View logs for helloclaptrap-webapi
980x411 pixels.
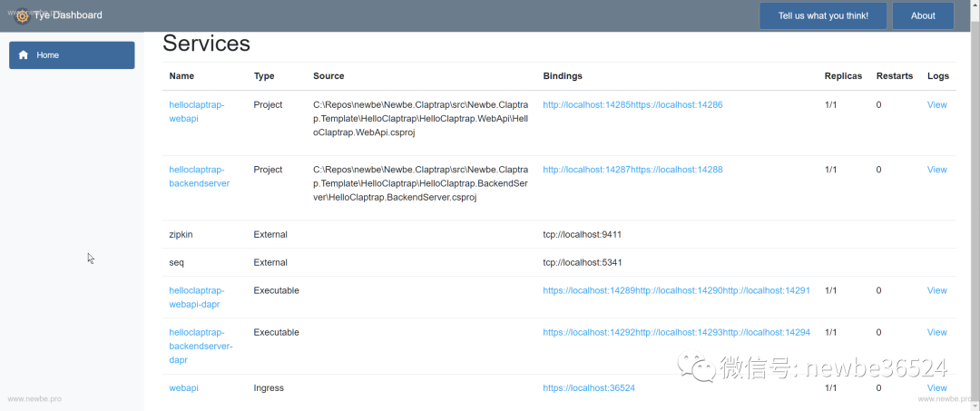point(936,105)
